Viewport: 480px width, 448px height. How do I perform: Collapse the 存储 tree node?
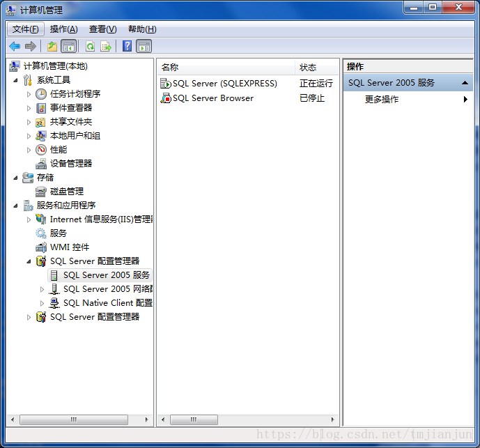tap(15, 178)
